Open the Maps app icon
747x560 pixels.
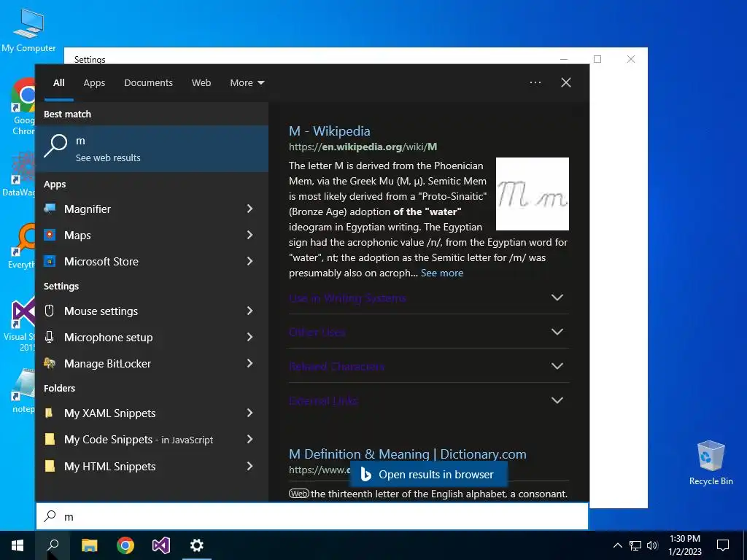click(x=50, y=235)
